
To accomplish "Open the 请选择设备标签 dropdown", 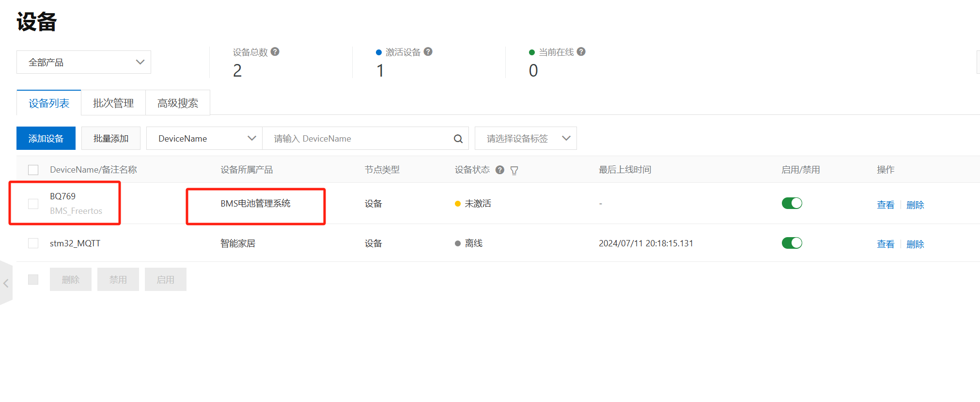I will [526, 138].
